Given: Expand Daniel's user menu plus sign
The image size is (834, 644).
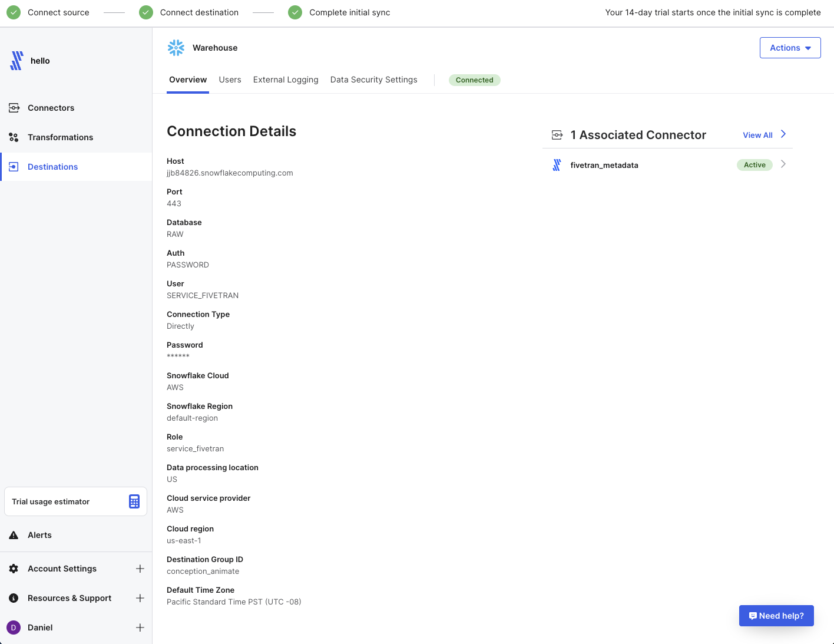Looking at the screenshot, I should pos(140,628).
